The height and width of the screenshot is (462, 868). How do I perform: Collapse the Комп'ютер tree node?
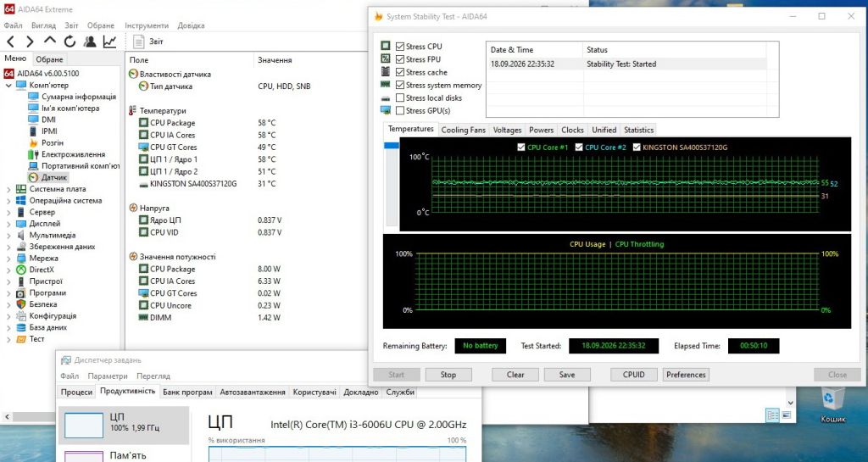pos(8,86)
